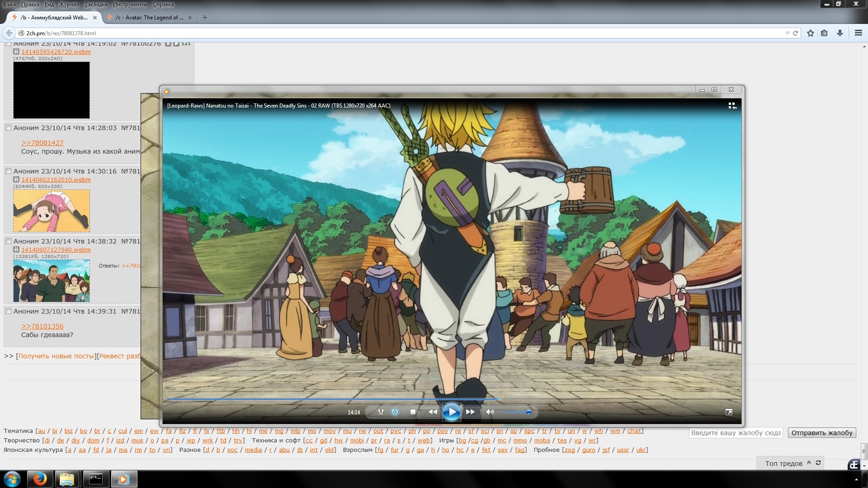Click the fast-forward next button
Screen dimensions: 868x488
(x=470, y=412)
